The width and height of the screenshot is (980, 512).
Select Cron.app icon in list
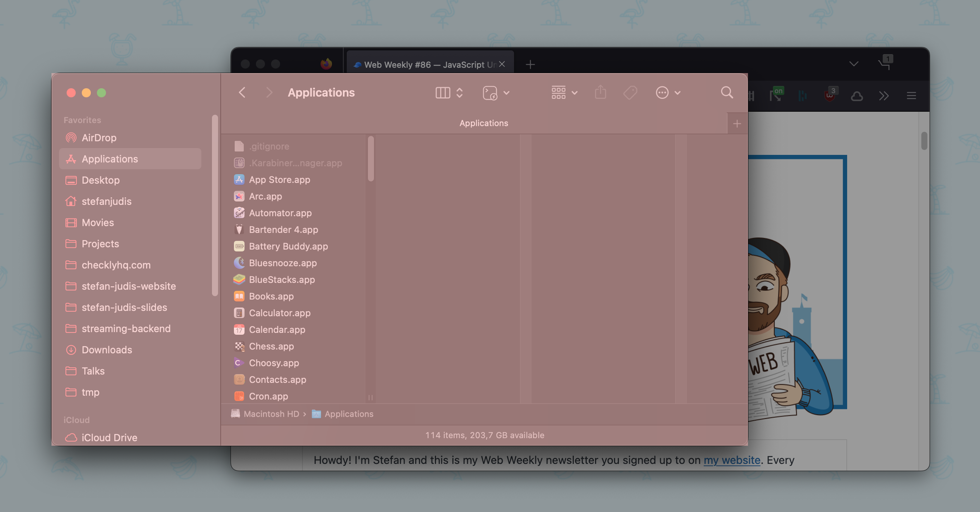click(x=239, y=396)
